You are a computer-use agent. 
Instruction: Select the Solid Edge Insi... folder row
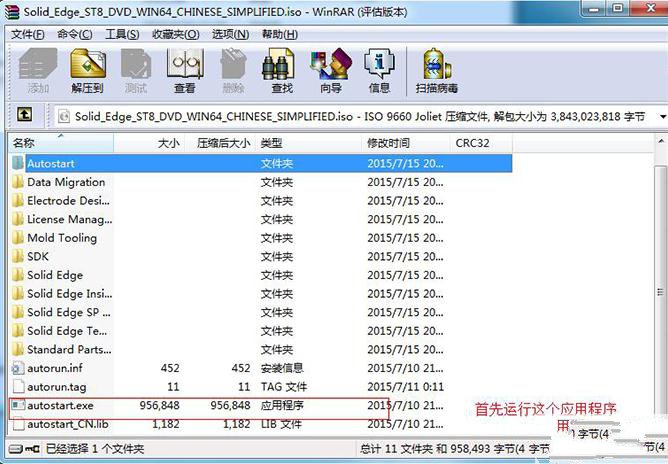[x=261, y=294]
